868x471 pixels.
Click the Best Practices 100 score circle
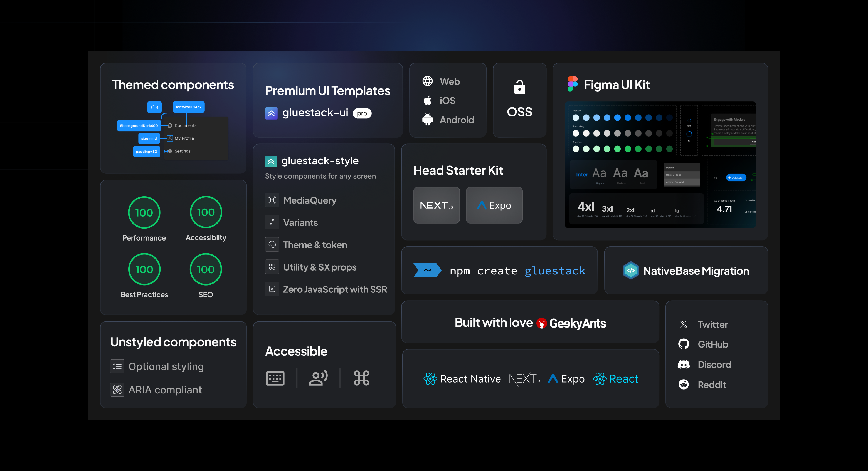144,269
